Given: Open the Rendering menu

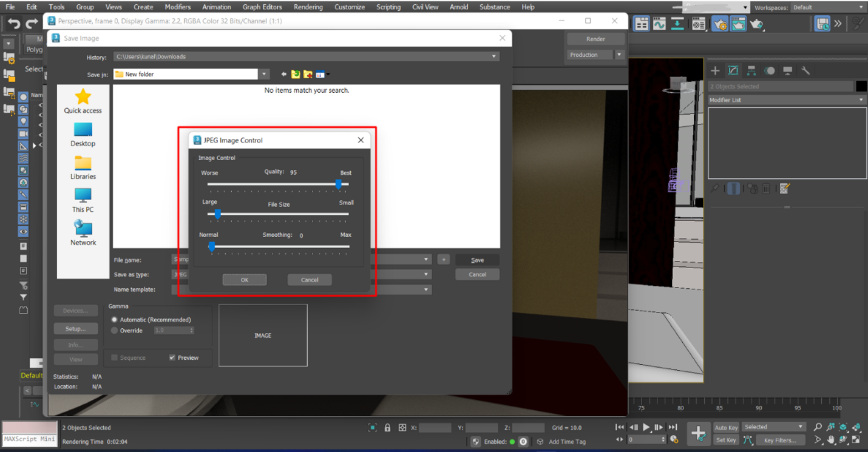Looking at the screenshot, I should click(x=308, y=7).
